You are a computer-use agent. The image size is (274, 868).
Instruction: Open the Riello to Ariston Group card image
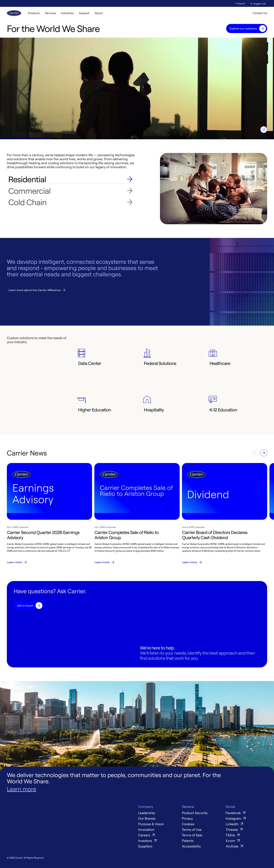click(137, 491)
